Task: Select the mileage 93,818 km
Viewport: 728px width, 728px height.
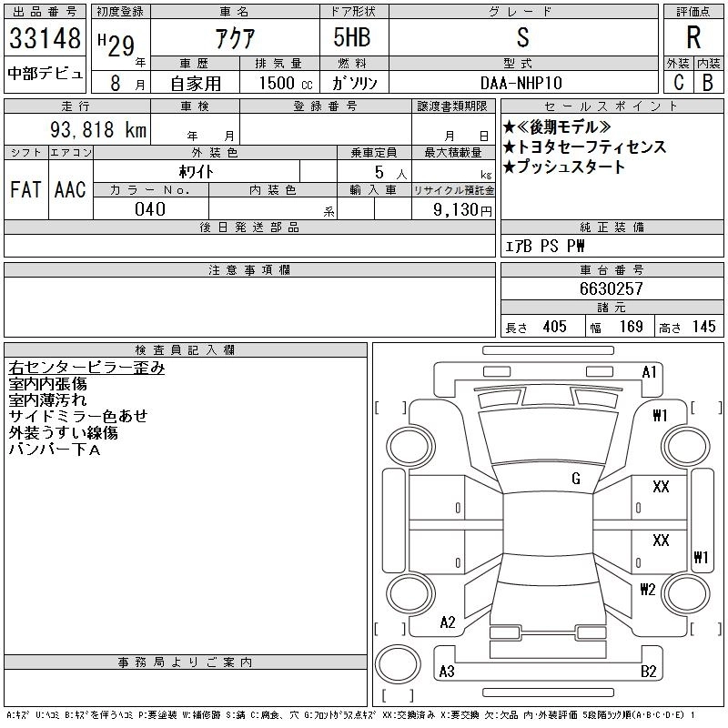Action: coord(98,129)
